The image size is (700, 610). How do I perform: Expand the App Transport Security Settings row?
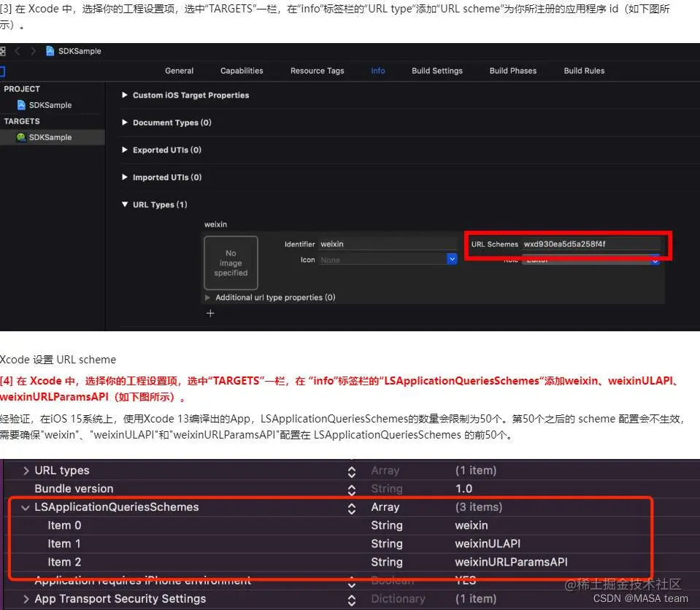click(27, 598)
